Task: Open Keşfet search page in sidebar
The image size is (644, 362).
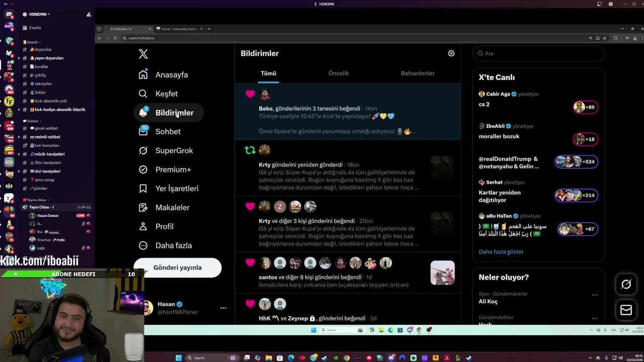Action: click(158, 94)
